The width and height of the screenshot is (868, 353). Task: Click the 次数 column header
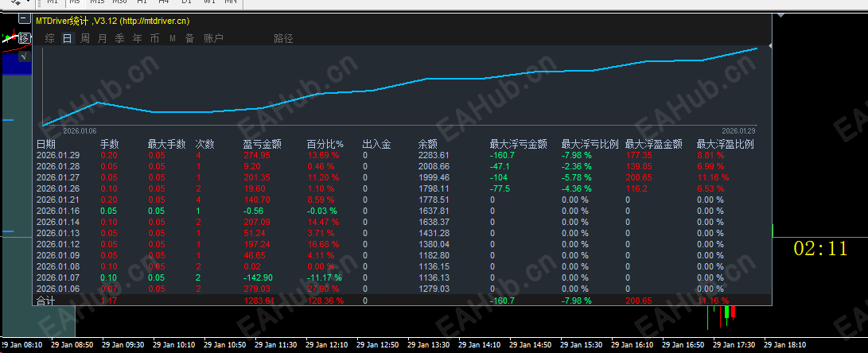[x=204, y=145]
